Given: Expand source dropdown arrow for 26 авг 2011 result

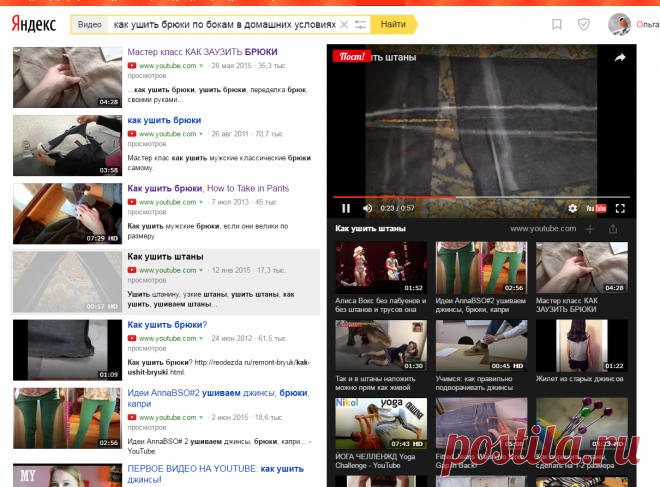Looking at the screenshot, I should pos(201,134).
